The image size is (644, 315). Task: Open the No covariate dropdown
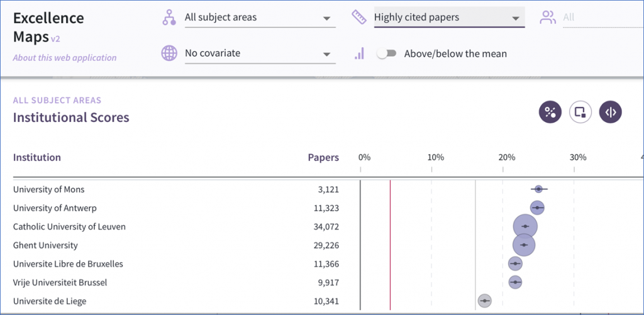[x=260, y=54]
